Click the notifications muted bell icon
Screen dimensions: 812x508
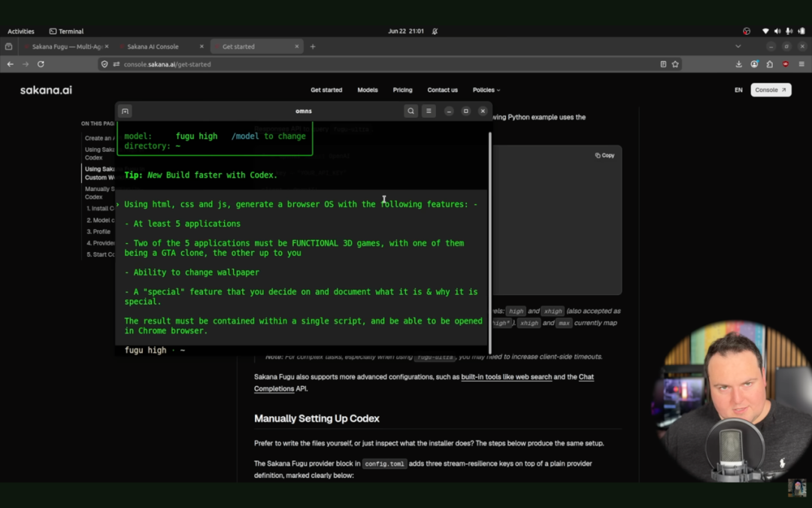pyautogui.click(x=435, y=31)
